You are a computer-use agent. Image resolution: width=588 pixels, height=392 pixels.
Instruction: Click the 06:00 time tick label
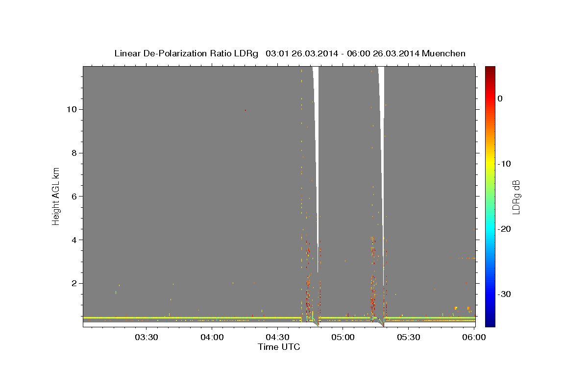[x=474, y=337]
